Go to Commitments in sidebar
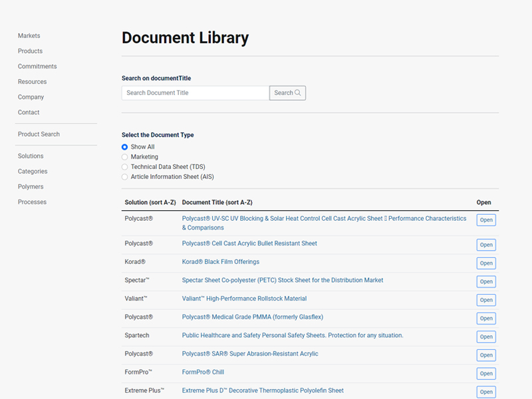 click(x=37, y=66)
